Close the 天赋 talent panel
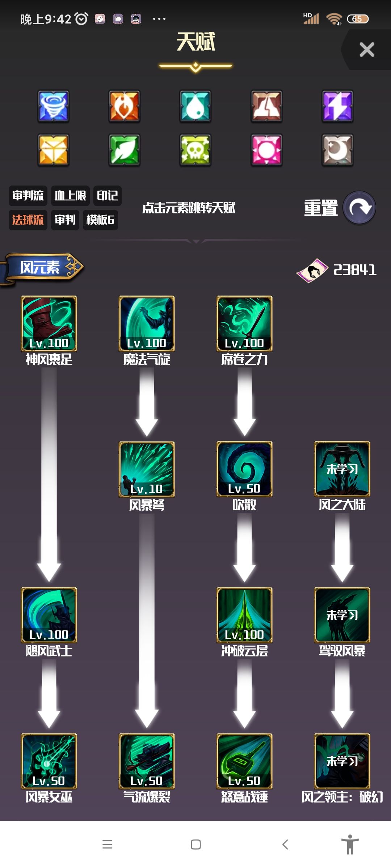This screenshot has height=868, width=391. pos(367,50)
